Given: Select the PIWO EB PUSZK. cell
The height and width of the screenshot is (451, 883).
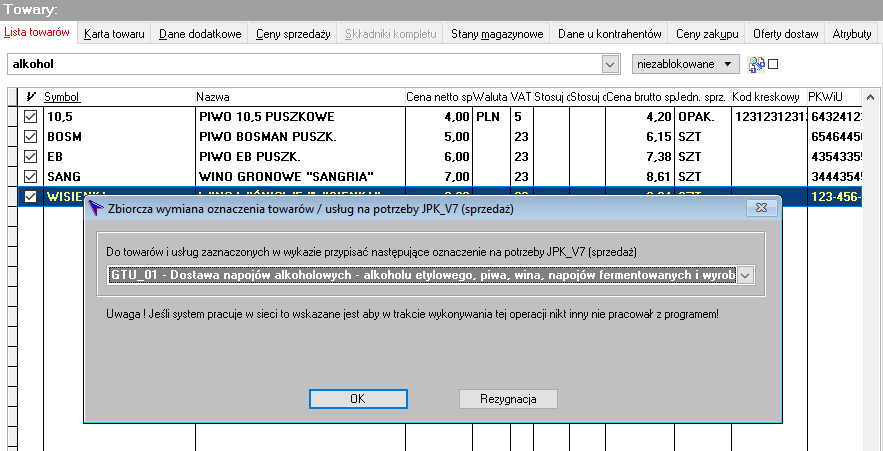Looking at the screenshot, I should point(300,157).
